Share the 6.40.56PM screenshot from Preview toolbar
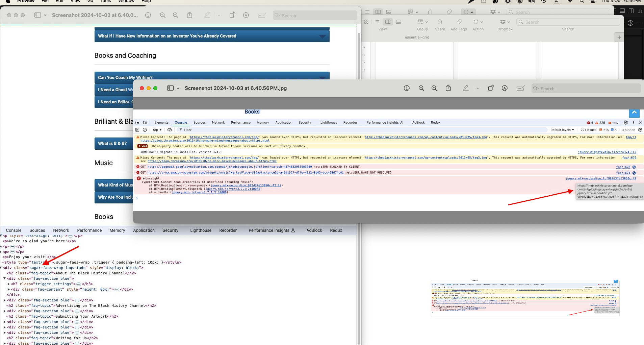Image resolution: width=644 pixels, height=345 pixels. (x=448, y=88)
